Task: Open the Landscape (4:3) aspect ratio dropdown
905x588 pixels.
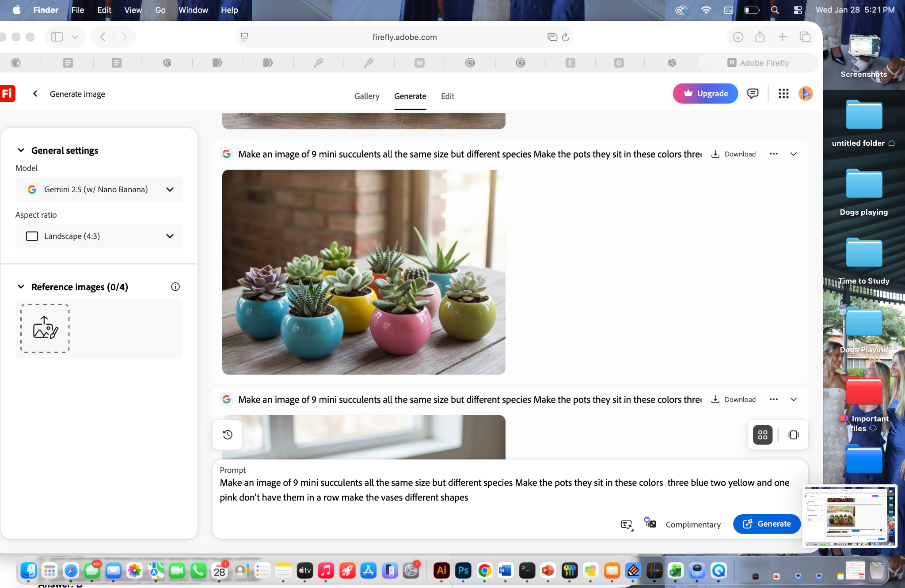Action: click(x=99, y=236)
